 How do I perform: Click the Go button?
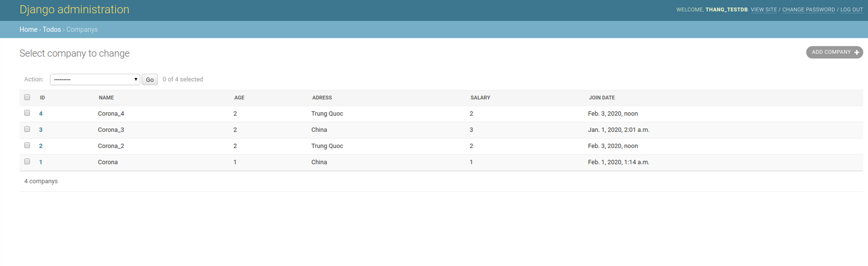pyautogui.click(x=150, y=80)
